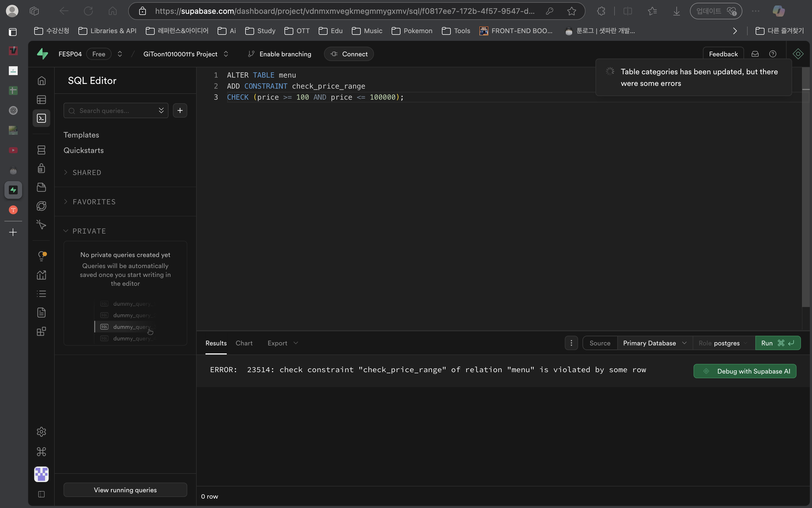Open the notifications inbox icon
The image size is (812, 508).
pos(755,54)
